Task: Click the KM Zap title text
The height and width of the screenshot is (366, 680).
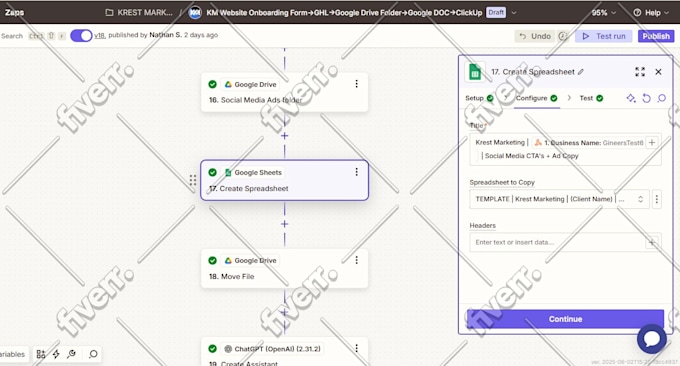Action: coord(344,13)
